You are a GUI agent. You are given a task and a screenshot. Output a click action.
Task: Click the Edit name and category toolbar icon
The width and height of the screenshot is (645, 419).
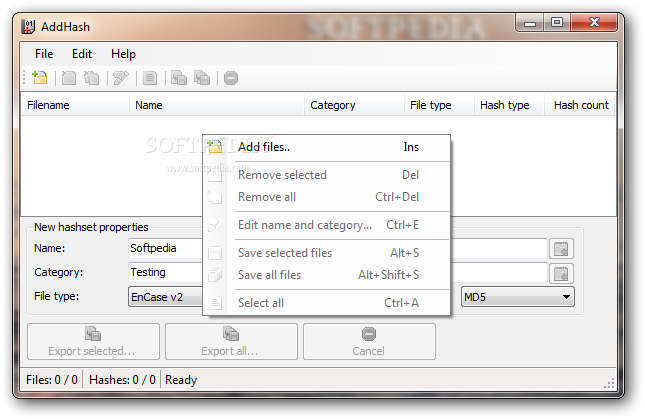(121, 78)
